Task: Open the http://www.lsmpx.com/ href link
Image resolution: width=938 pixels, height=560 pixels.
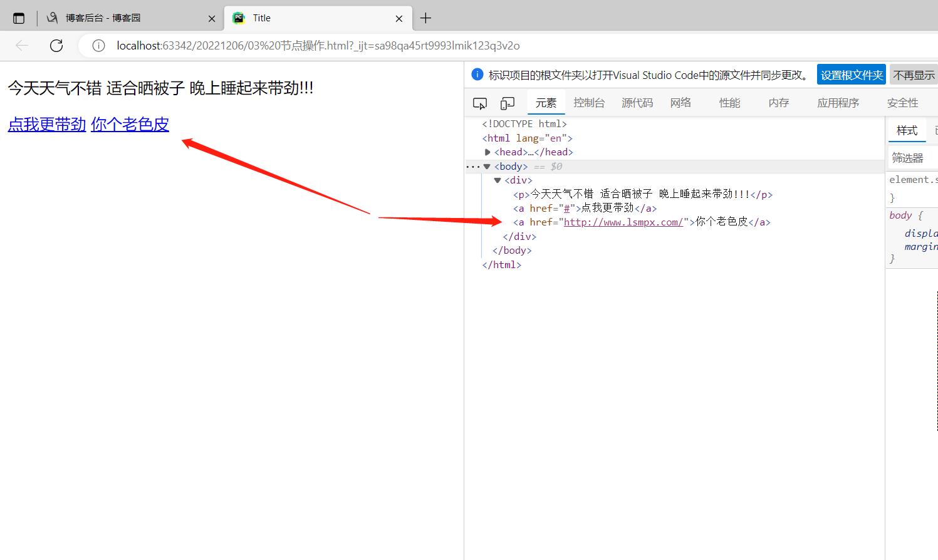Action: (x=623, y=222)
